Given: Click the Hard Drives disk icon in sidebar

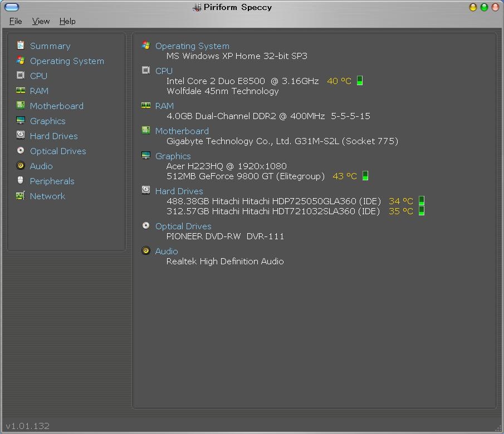Looking at the screenshot, I should pyautogui.click(x=21, y=136).
